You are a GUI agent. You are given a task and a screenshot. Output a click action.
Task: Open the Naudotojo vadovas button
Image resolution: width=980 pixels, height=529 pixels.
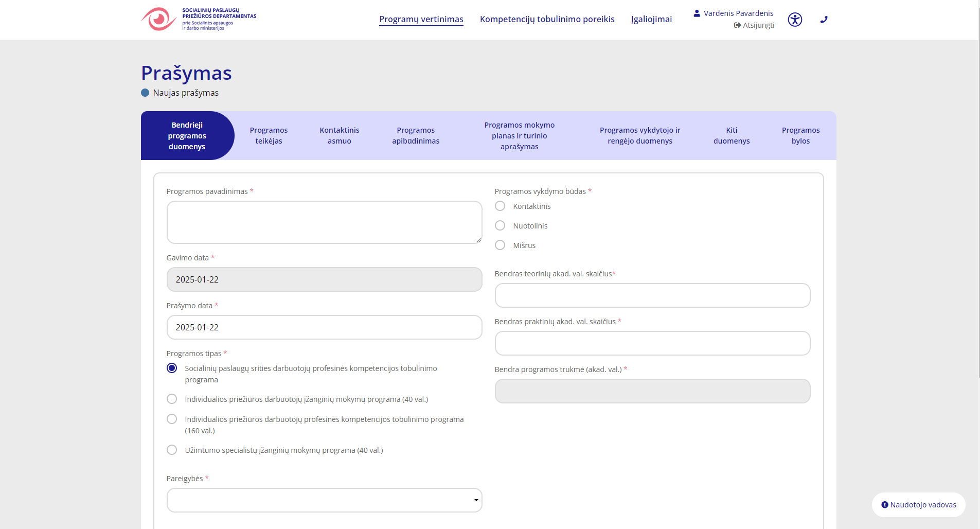[918, 505]
